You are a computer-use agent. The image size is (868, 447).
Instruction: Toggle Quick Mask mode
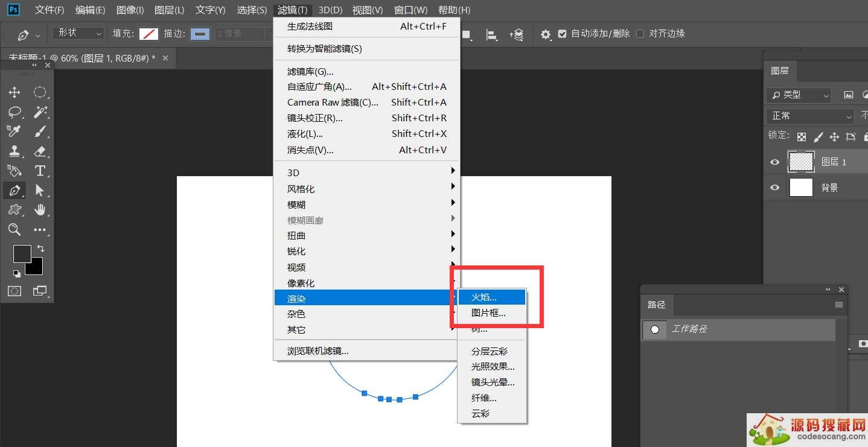click(x=14, y=291)
